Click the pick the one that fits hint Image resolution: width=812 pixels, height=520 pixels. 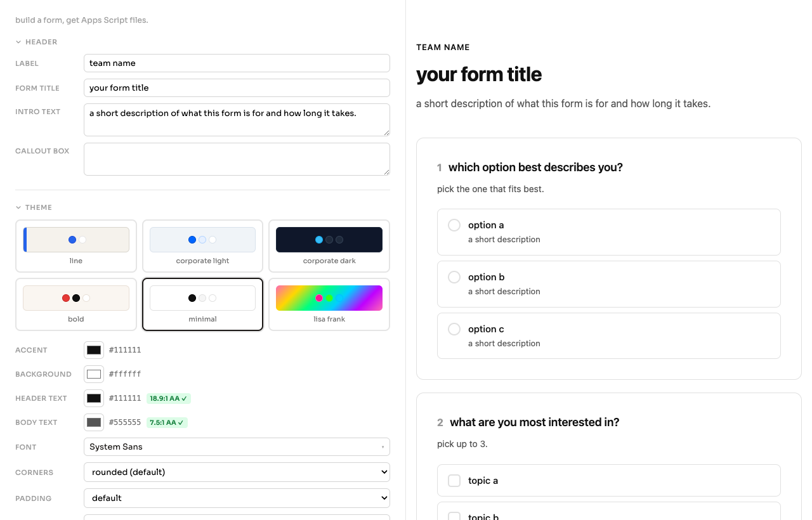[x=490, y=189]
